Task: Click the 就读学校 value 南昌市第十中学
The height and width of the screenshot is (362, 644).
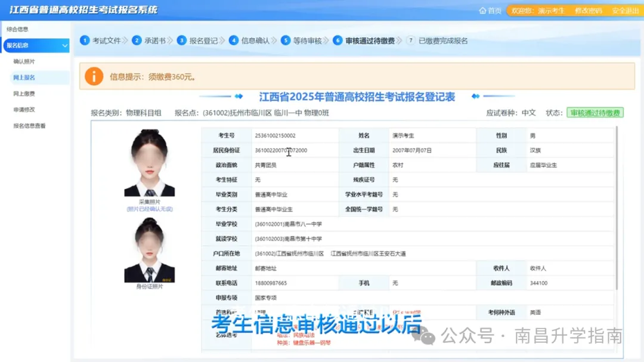Action: click(289, 239)
